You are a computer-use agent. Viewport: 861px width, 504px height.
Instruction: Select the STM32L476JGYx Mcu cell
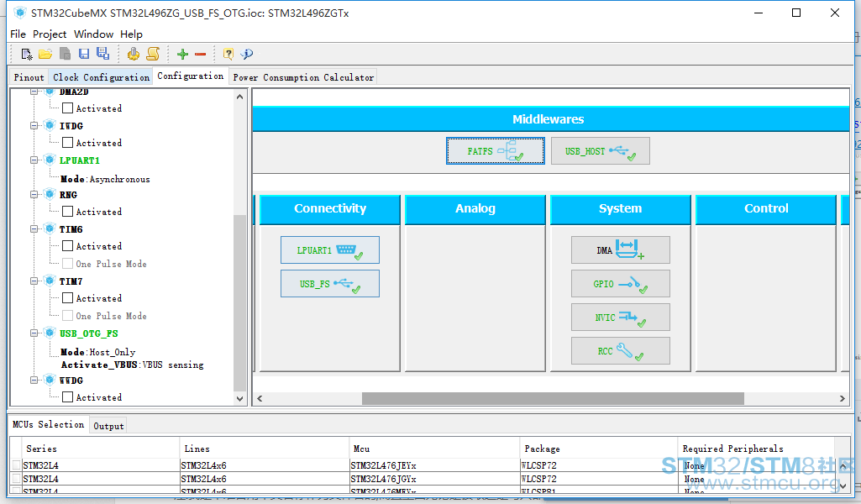(x=433, y=479)
